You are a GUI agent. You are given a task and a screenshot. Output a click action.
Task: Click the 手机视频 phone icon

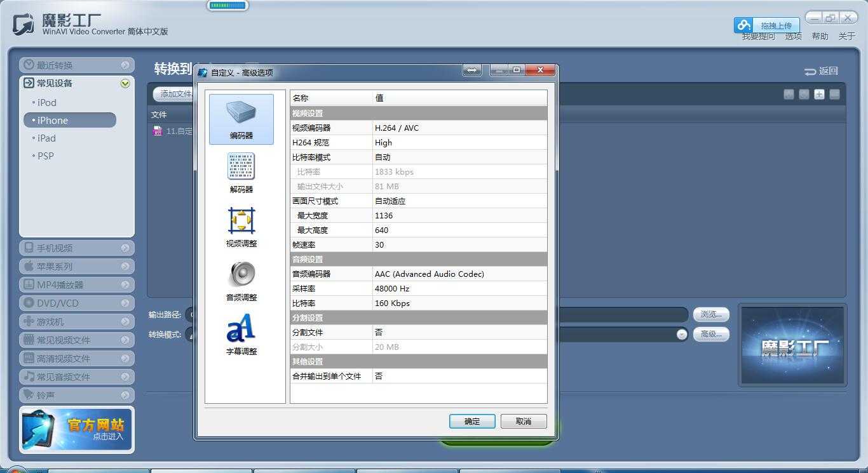click(29, 248)
